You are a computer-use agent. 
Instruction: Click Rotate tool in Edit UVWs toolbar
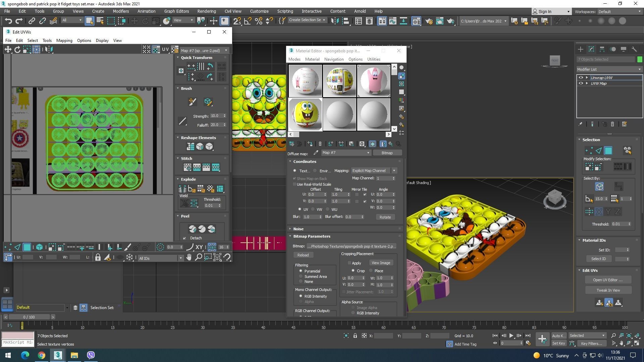pyautogui.click(x=17, y=50)
